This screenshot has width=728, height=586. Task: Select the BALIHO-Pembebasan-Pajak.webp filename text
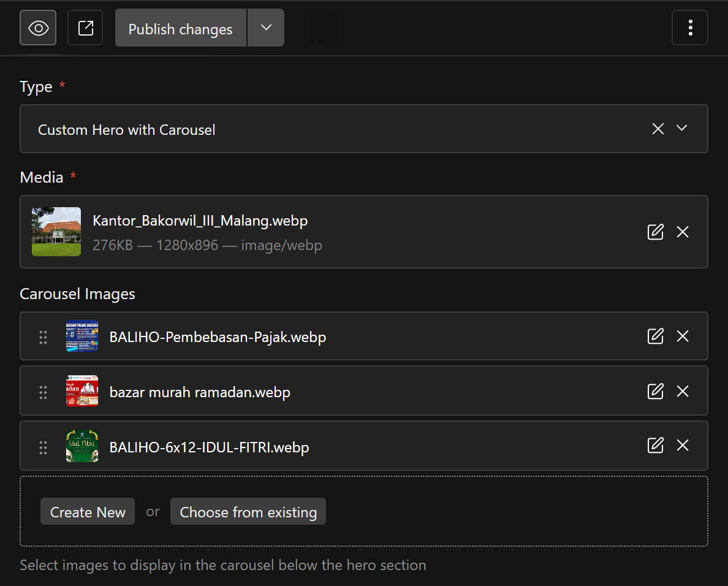218,337
